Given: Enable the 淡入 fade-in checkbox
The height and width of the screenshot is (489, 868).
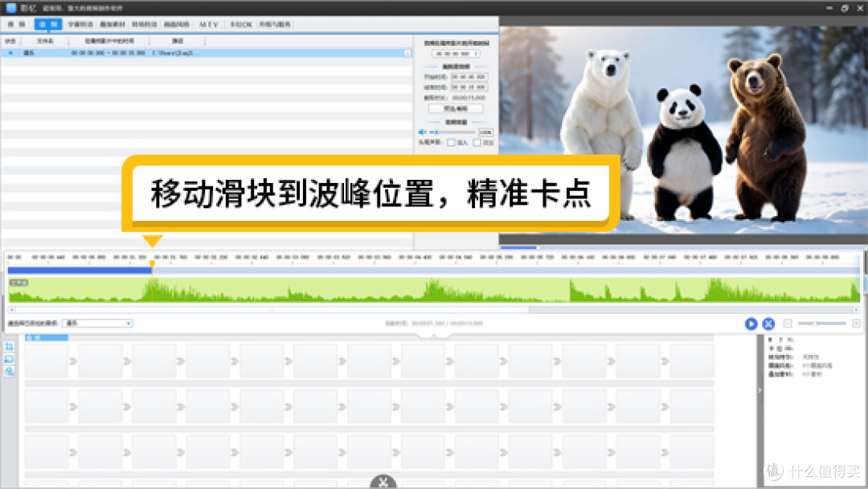Looking at the screenshot, I should pos(451,143).
